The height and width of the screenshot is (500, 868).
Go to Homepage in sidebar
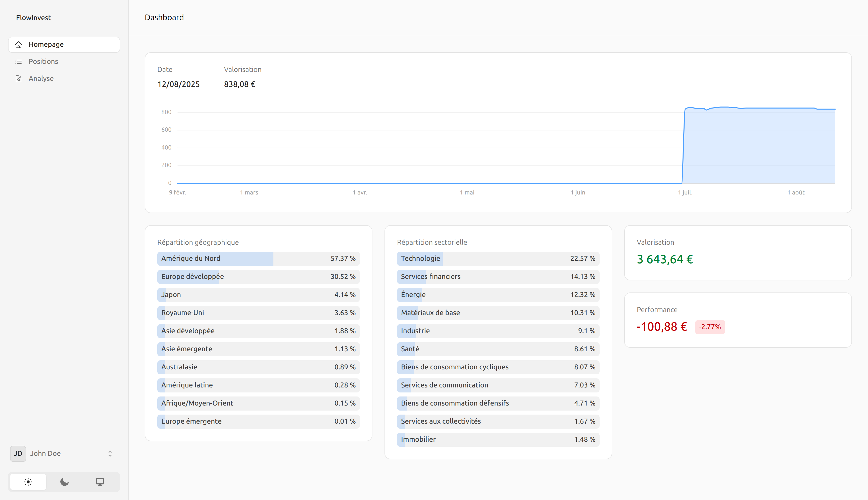pos(46,44)
